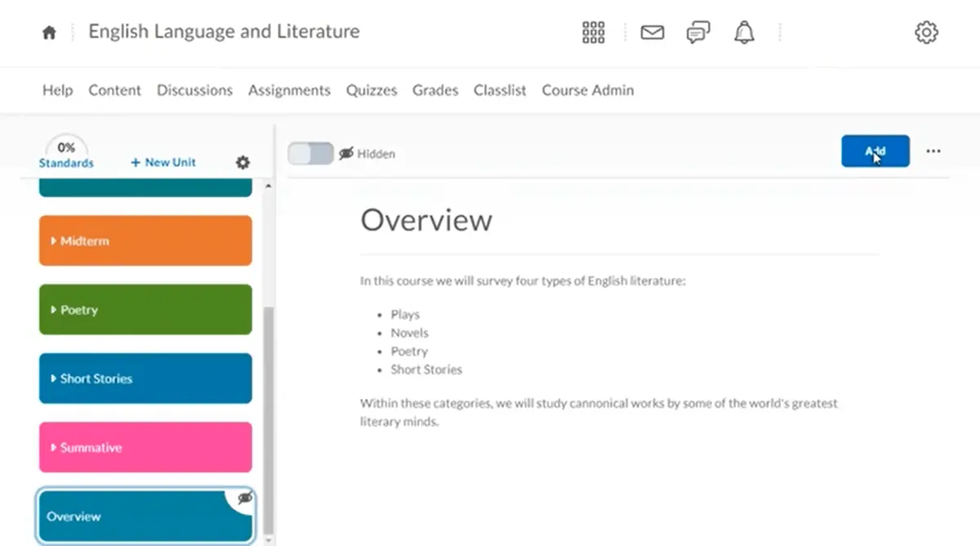Select the blue Short Stories unit card

point(145,378)
